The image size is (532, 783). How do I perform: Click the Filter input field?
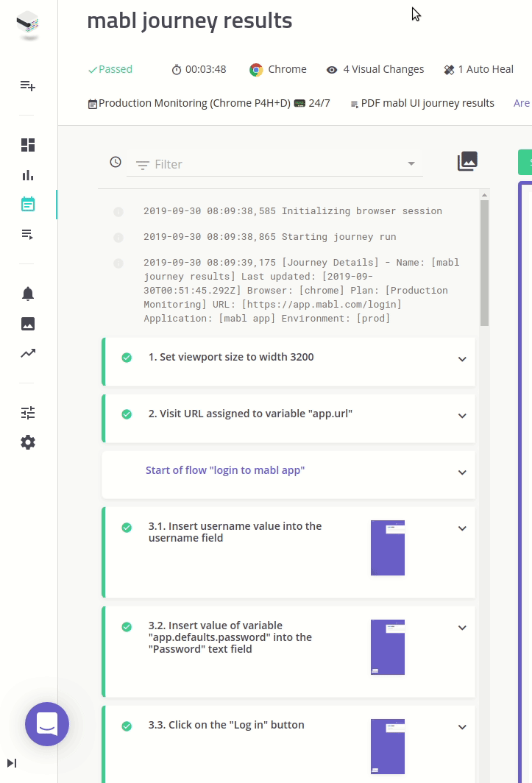tap(274, 164)
